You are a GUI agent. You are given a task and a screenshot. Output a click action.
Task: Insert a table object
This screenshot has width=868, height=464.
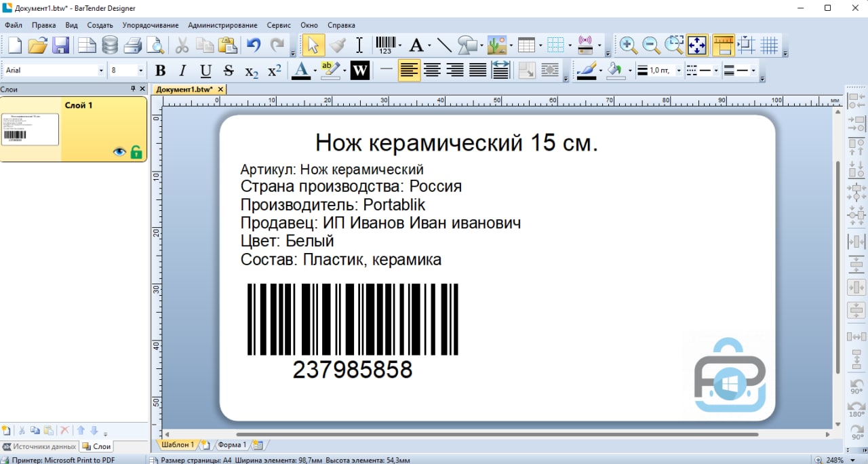526,45
